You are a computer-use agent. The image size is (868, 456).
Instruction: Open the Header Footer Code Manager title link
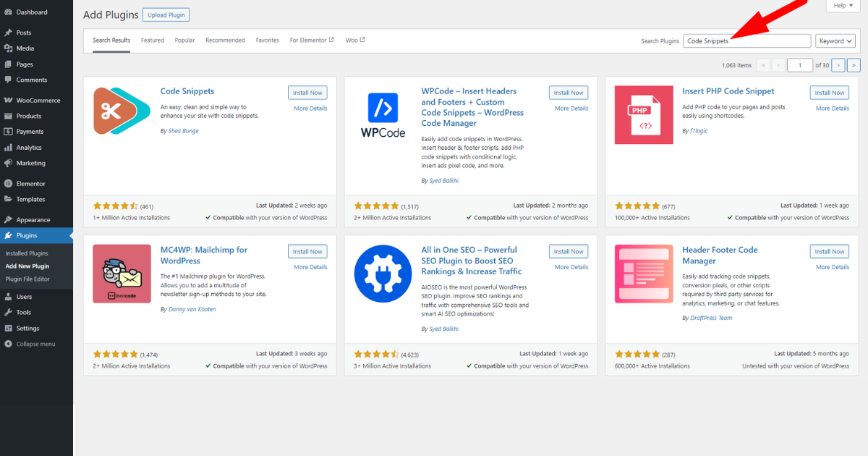tap(720, 256)
